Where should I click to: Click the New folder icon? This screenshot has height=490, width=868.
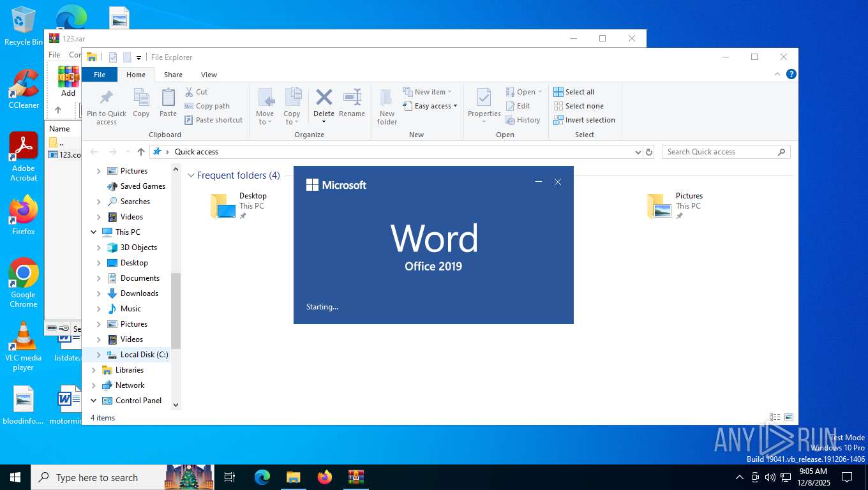[x=387, y=98]
